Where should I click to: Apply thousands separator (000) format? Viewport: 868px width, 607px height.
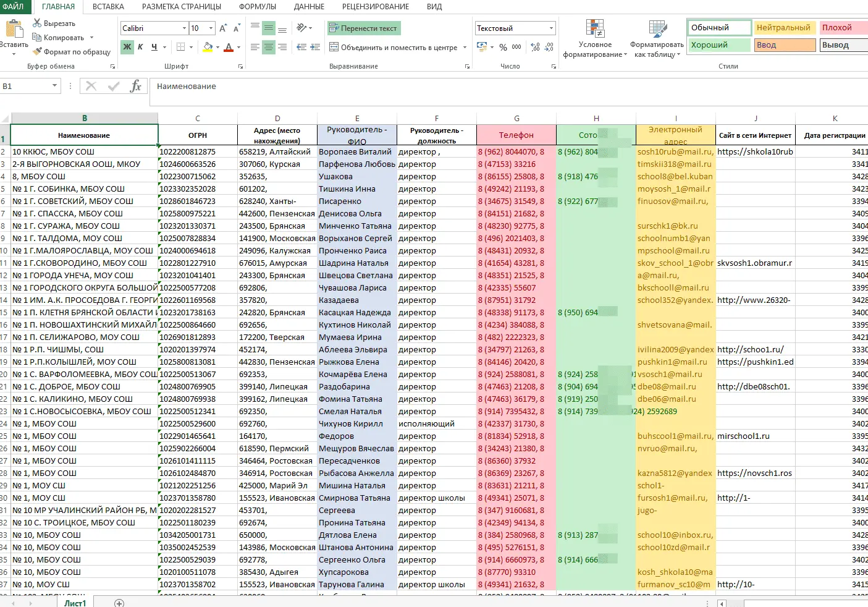(516, 47)
